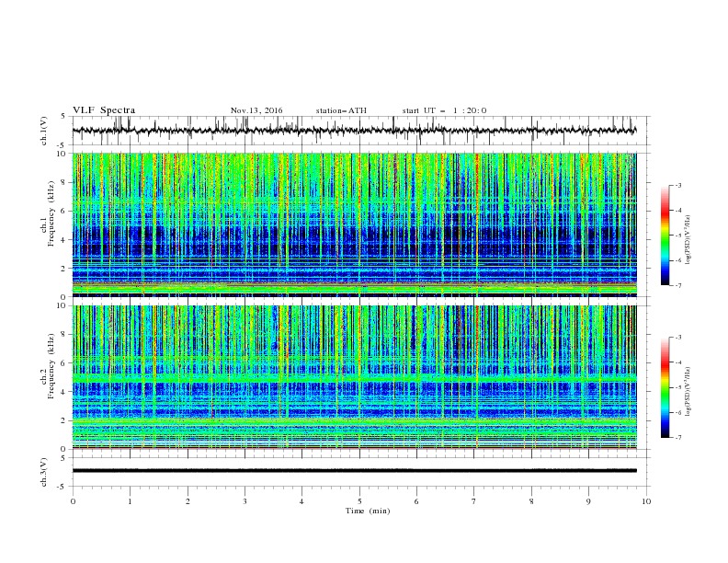Click time axis tick label "7"
Viewport: 728px width, 563px height.
click(x=474, y=501)
